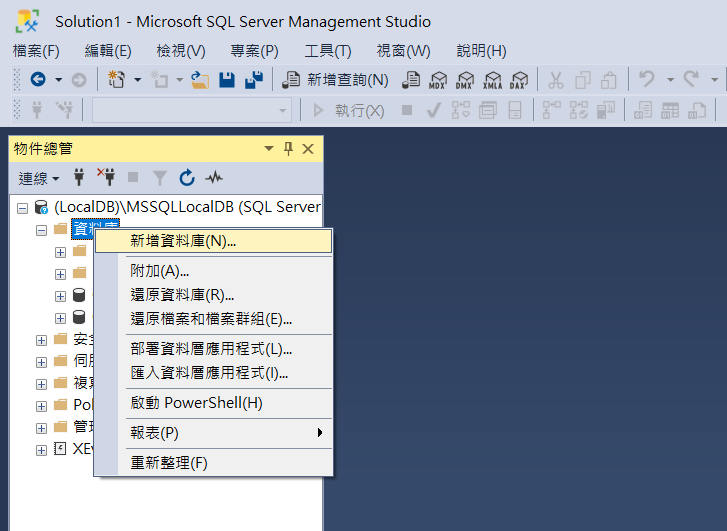The width and height of the screenshot is (727, 531).
Task: Click the Database Engine Query icon
Action: pos(411,80)
